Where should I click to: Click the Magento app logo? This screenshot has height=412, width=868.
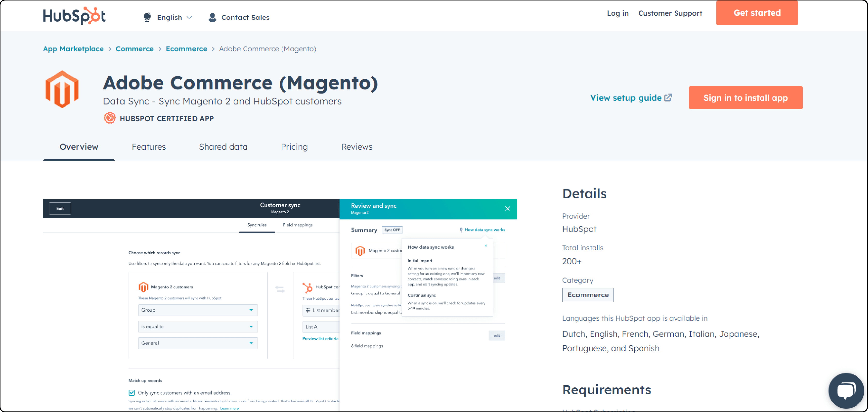(x=62, y=89)
